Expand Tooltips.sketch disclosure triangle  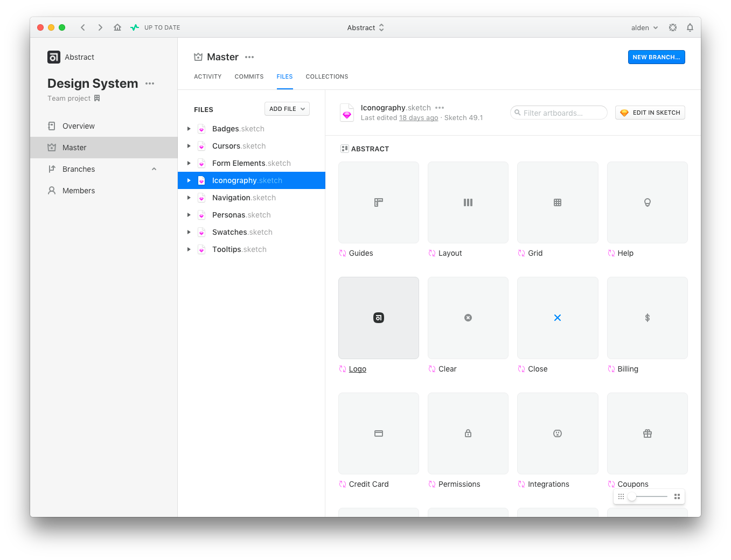click(x=189, y=249)
